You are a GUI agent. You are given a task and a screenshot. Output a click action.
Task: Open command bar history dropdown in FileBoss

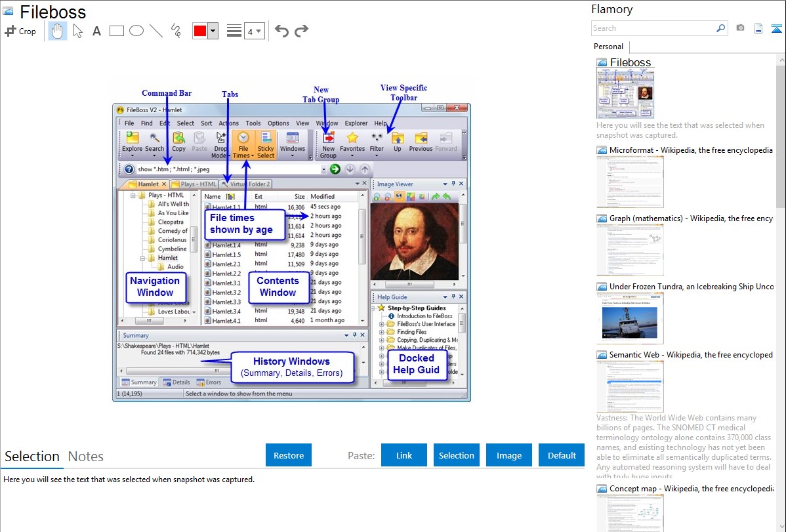click(323, 169)
